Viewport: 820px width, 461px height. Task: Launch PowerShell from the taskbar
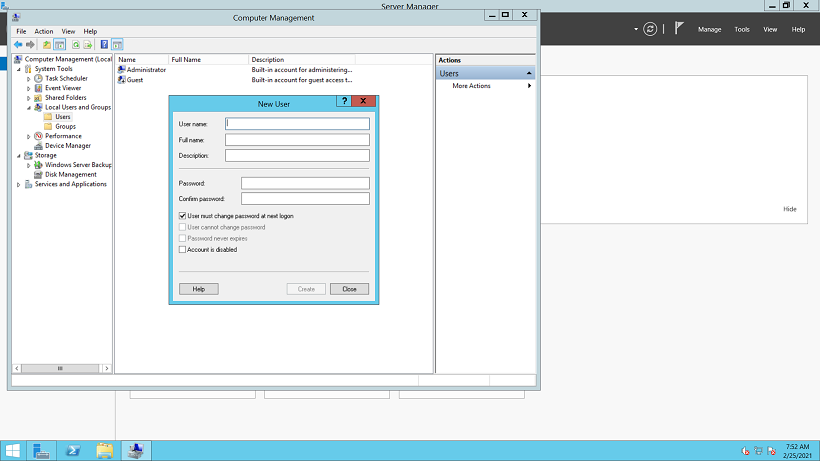click(x=73, y=451)
